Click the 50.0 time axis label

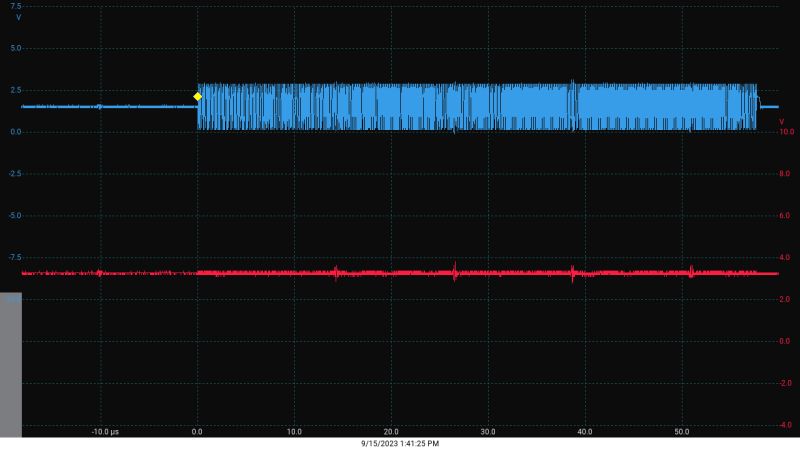pyautogui.click(x=682, y=432)
